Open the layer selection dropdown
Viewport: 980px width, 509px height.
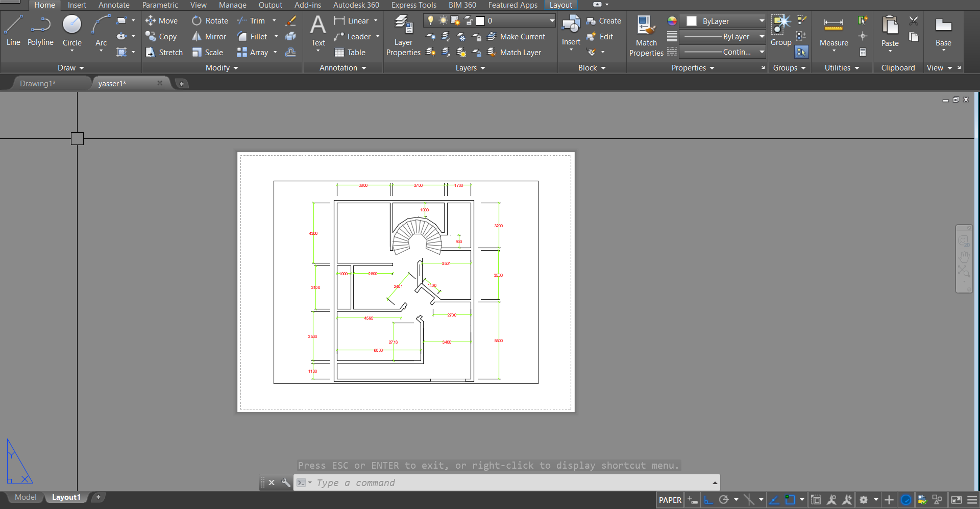pos(551,20)
